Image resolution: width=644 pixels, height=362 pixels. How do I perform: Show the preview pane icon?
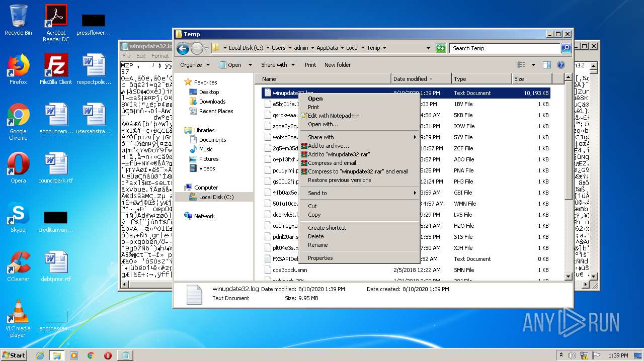[x=547, y=65]
